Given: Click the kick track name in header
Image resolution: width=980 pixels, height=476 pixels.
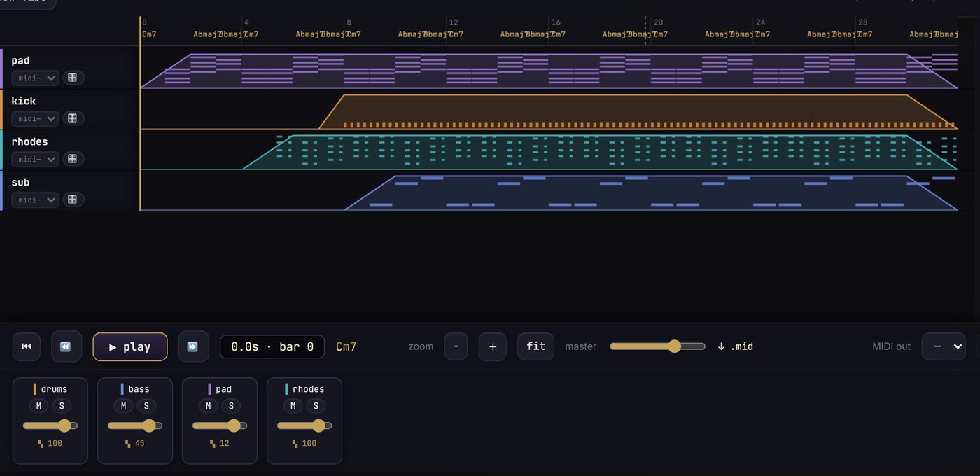Looking at the screenshot, I should coord(23,101).
